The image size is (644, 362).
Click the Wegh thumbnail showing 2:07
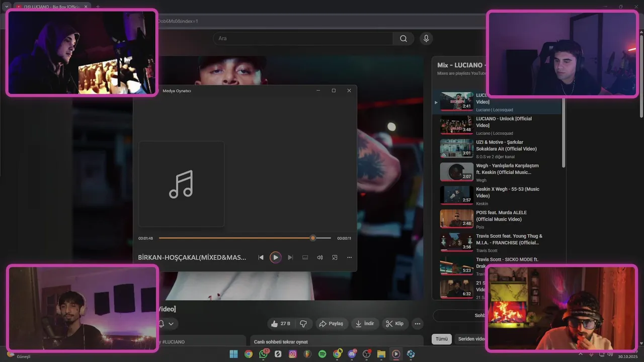click(456, 172)
